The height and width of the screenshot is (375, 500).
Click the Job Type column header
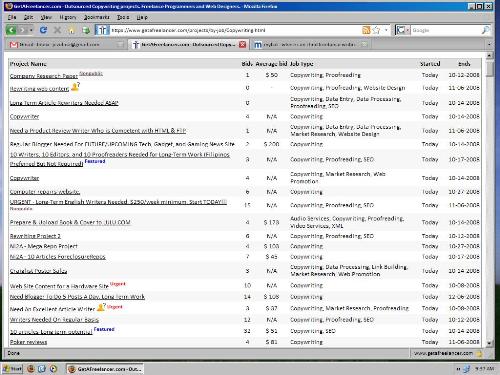tap(302, 64)
